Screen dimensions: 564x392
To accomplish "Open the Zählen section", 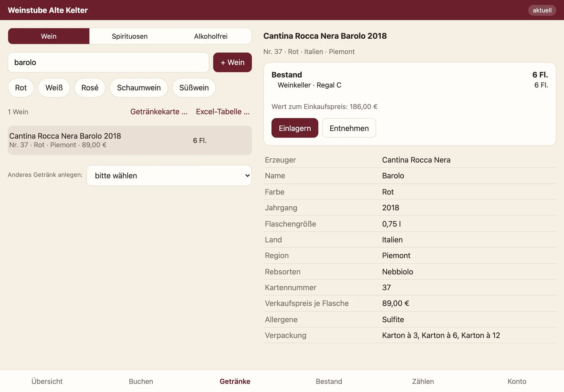I will [423, 382].
